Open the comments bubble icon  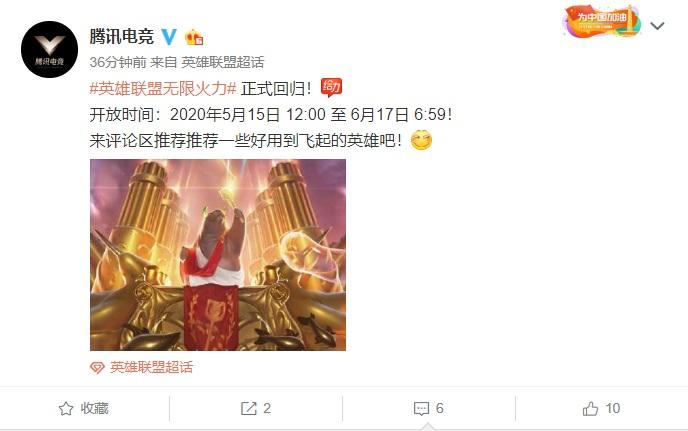(x=421, y=409)
